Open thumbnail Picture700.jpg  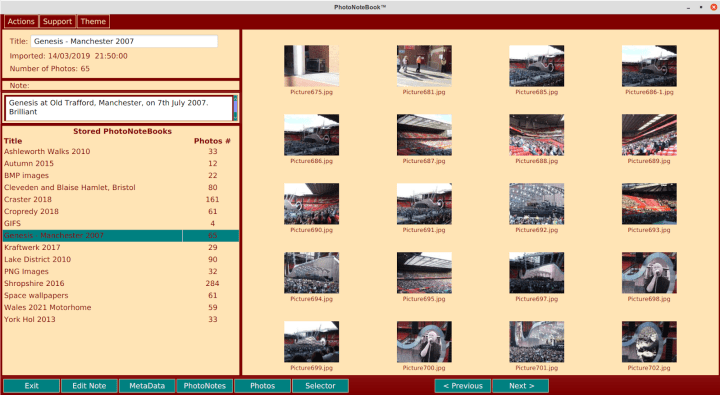pyautogui.click(x=424, y=341)
